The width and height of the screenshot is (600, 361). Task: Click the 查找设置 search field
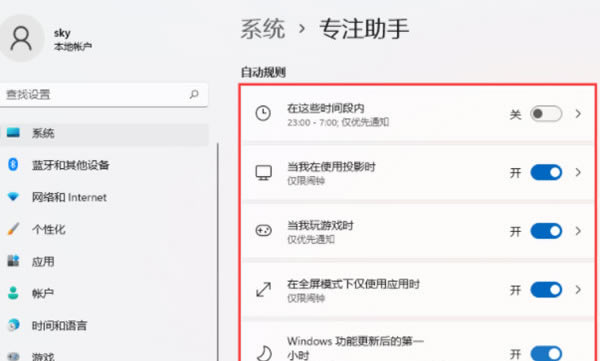coord(103,95)
